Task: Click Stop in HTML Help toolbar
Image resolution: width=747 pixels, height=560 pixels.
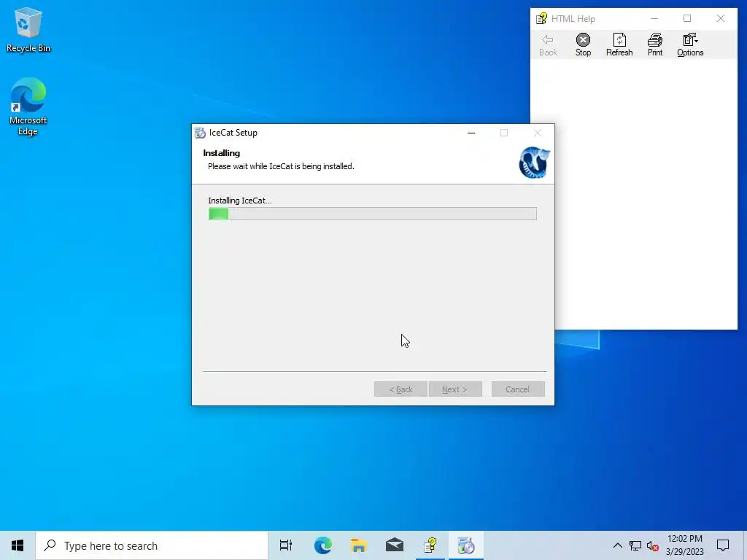Action: coord(583,44)
